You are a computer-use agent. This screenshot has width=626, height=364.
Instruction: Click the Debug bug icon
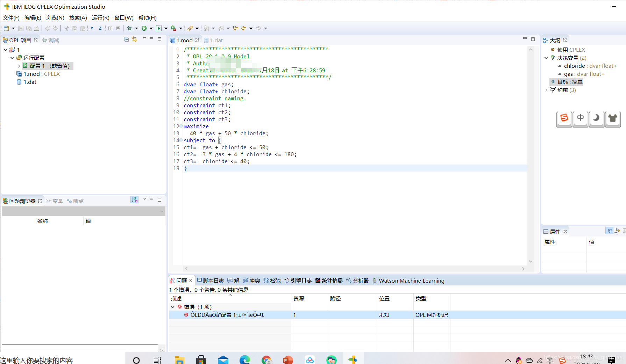pyautogui.click(x=130, y=28)
